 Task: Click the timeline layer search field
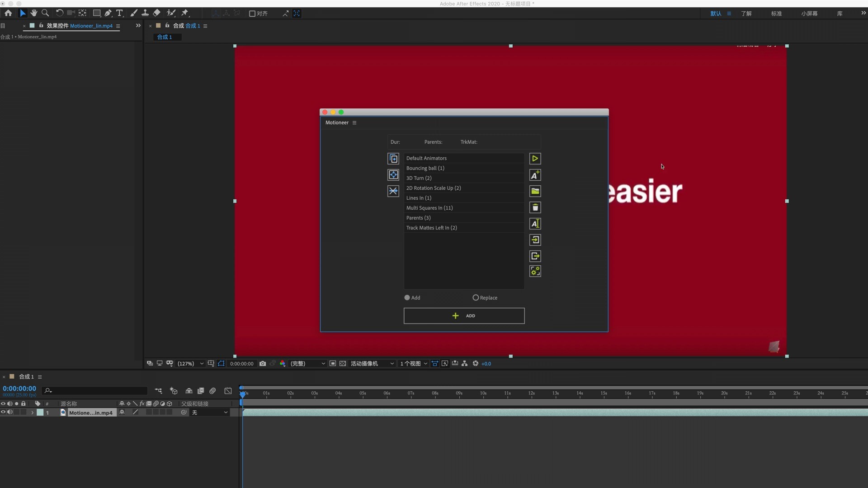click(x=95, y=390)
